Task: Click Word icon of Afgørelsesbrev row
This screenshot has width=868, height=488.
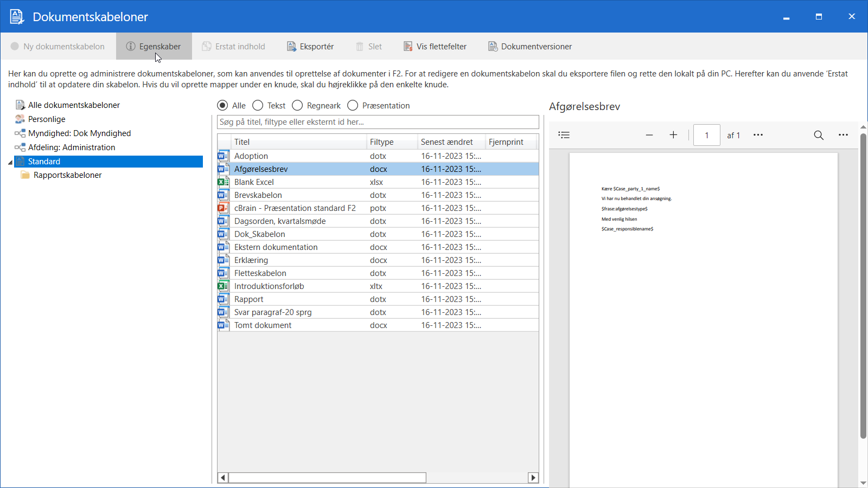Action: pos(223,169)
